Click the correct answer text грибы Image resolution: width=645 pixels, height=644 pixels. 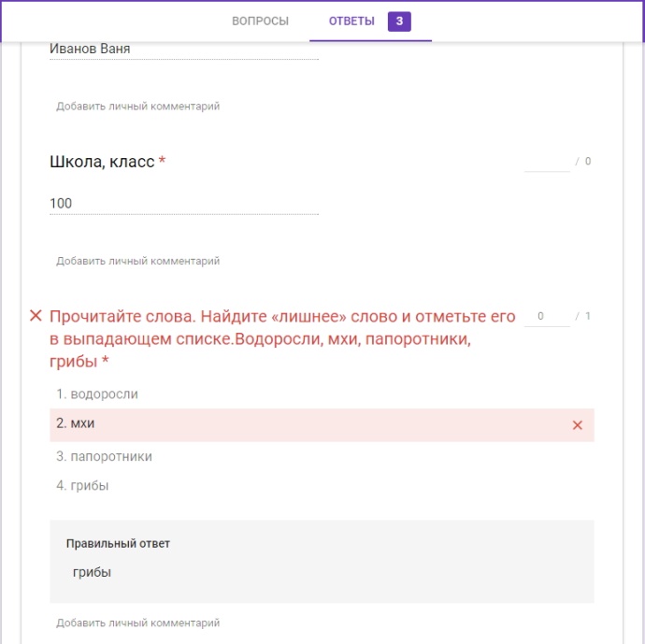pos(92,572)
